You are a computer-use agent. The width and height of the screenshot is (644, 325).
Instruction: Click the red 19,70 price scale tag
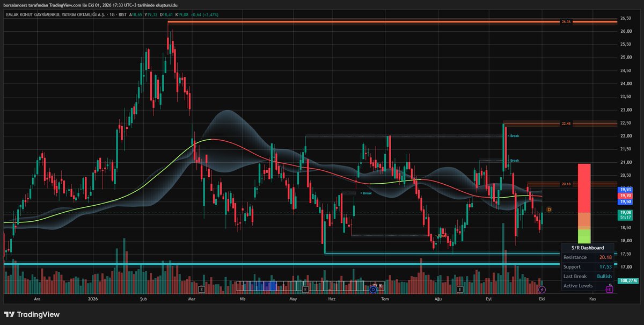pos(626,196)
